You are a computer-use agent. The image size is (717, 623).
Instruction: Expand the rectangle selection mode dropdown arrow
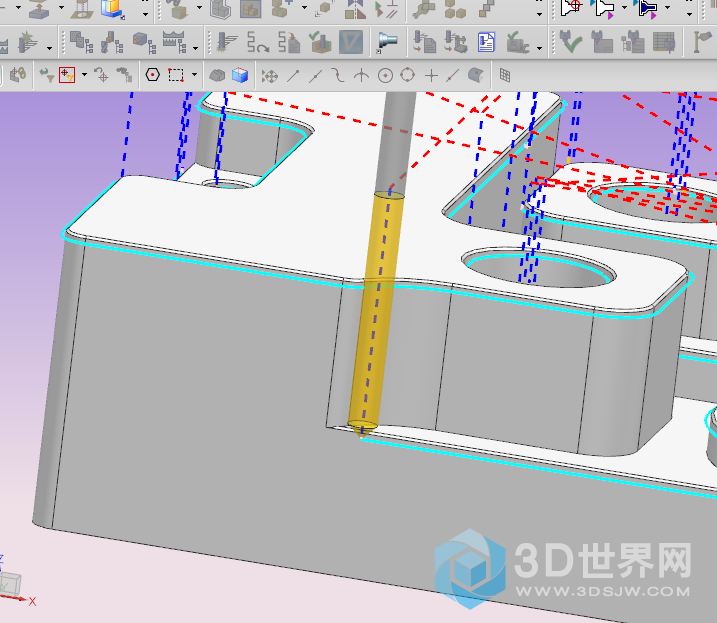click(192, 75)
